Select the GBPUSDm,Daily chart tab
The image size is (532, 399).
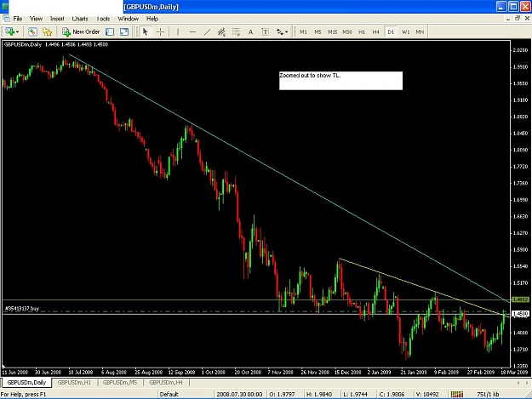[26, 382]
